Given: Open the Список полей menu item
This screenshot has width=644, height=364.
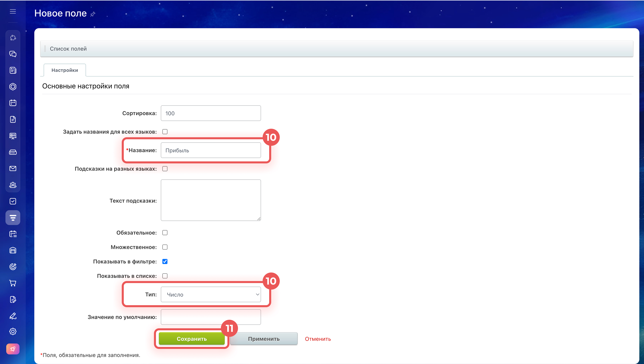Looking at the screenshot, I should (x=68, y=49).
